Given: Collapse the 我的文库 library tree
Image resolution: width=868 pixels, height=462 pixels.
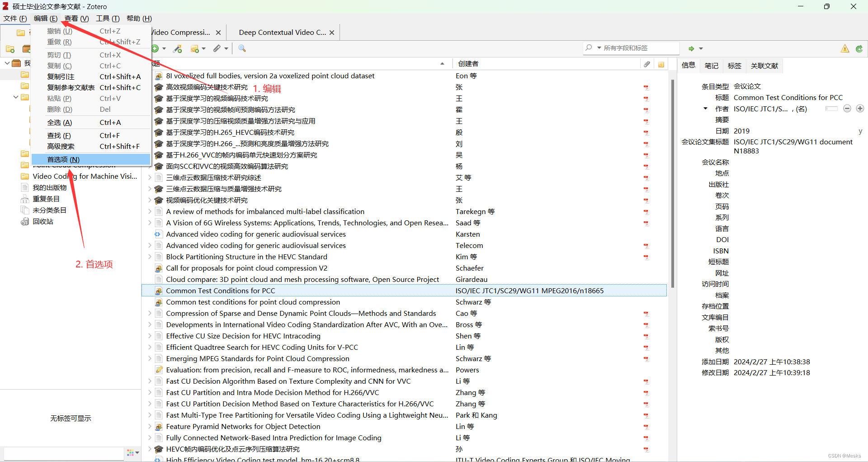Looking at the screenshot, I should [7, 63].
